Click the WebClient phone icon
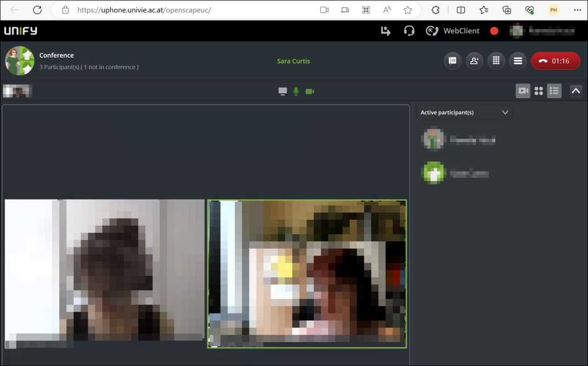 [432, 31]
